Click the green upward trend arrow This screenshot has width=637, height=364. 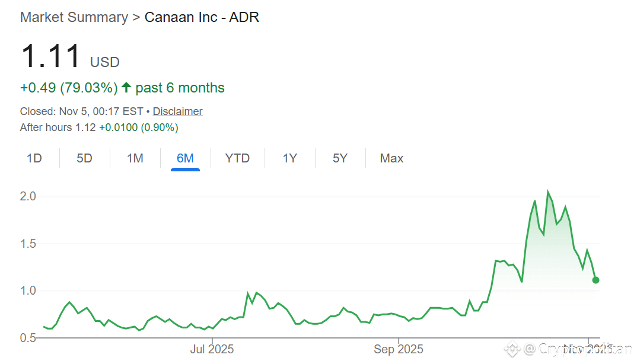pos(126,87)
